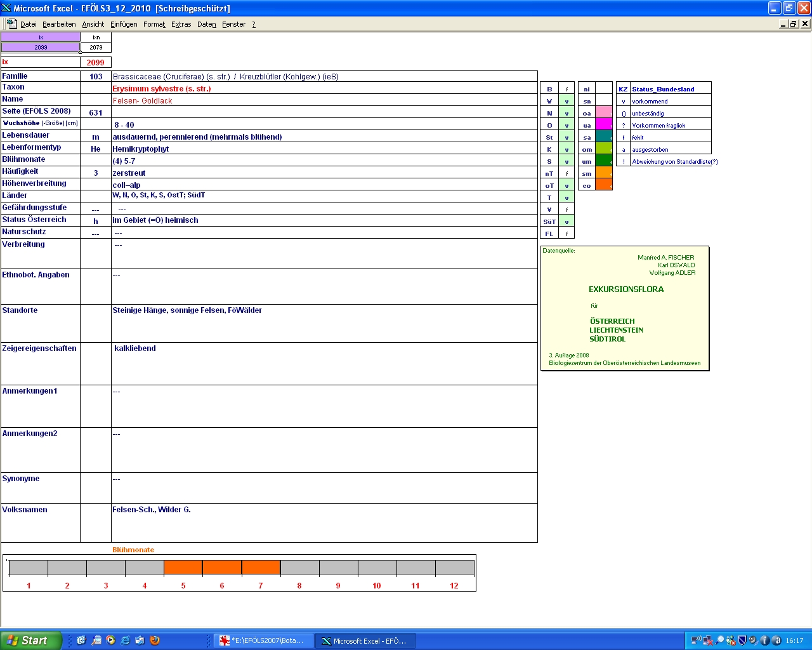This screenshot has width=812, height=650.
Task: Click the "EXKURSIONSFLORA" title in the source box
Action: coord(626,289)
